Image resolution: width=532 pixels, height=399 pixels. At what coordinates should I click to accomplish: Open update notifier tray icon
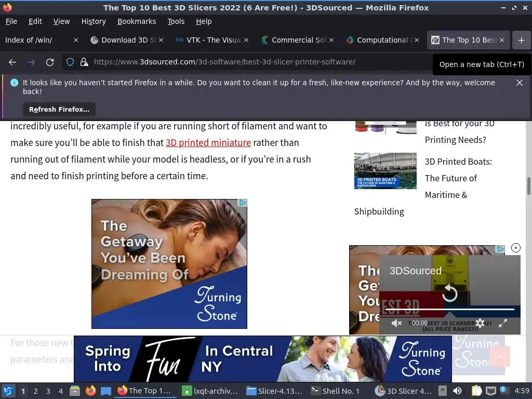(x=503, y=391)
